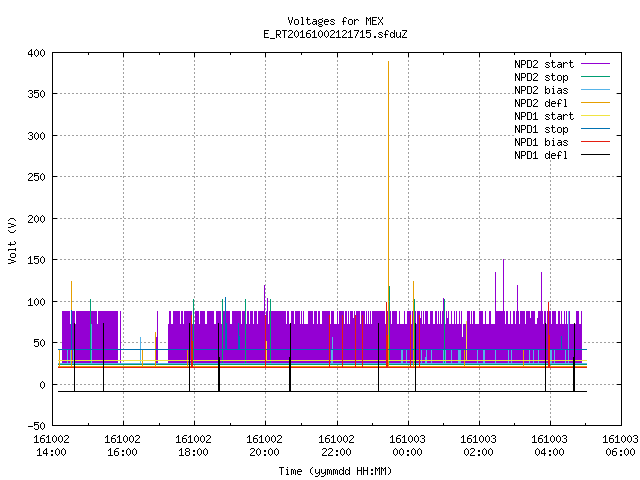Select the NPD1 defl legend label
The image size is (640, 480).
pyautogui.click(x=541, y=155)
